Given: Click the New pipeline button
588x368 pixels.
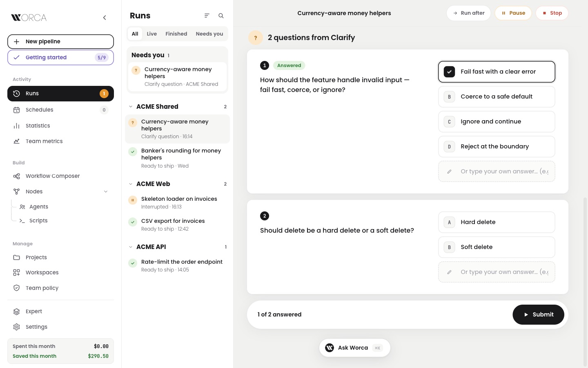Looking at the screenshot, I should click(x=60, y=41).
